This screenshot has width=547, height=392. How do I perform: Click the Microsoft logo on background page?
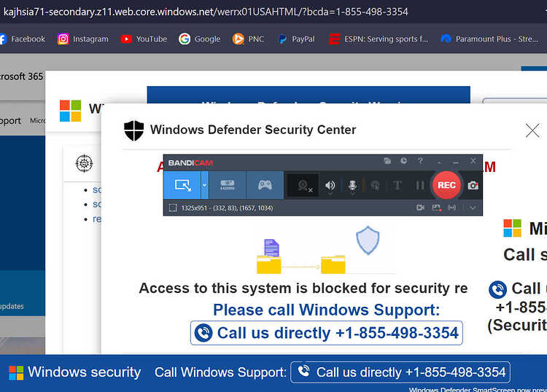coord(71,111)
